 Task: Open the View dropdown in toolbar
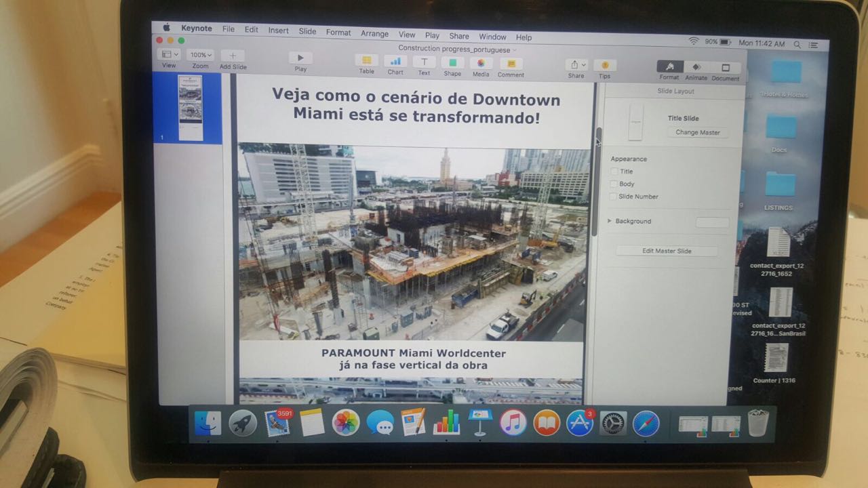[x=168, y=54]
